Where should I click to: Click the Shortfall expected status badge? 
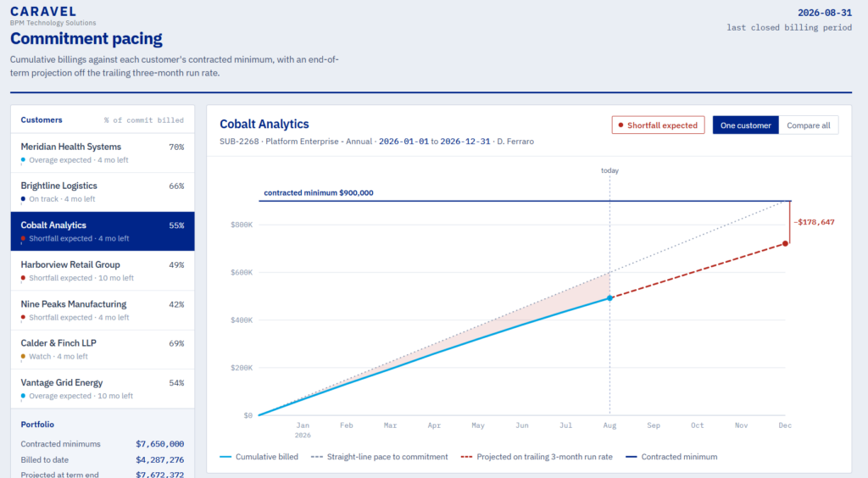click(x=658, y=125)
